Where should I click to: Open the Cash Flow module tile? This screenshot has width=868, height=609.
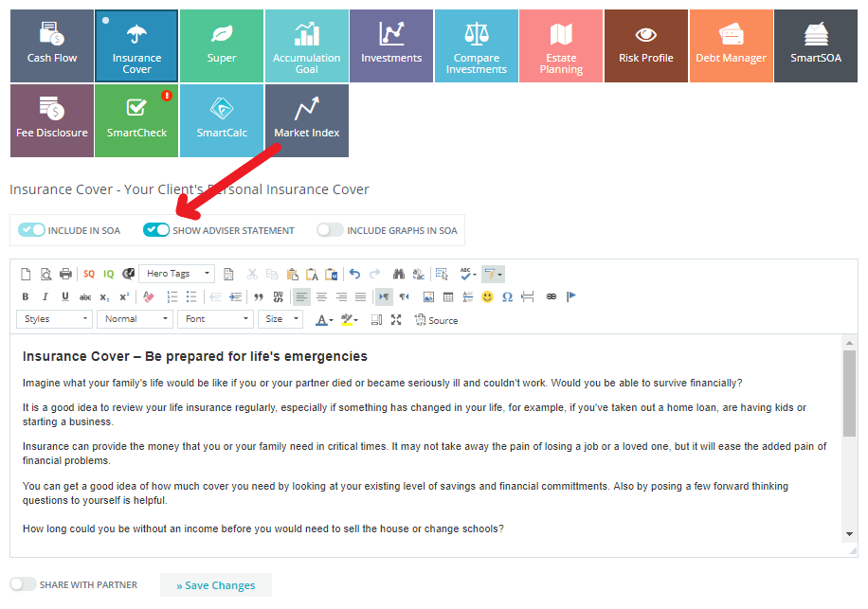click(52, 45)
